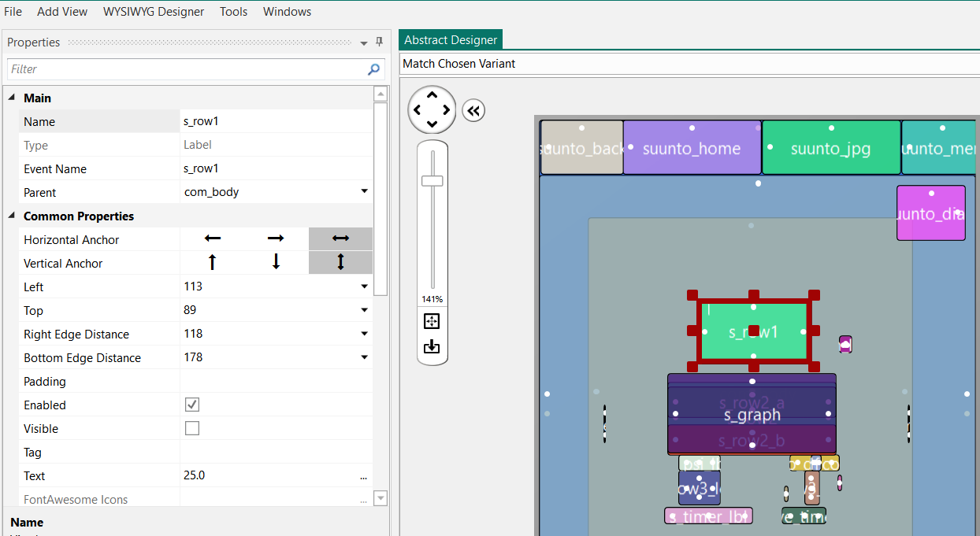Select the suunto_home block
Image resolution: width=980 pixels, height=536 pixels.
point(692,147)
